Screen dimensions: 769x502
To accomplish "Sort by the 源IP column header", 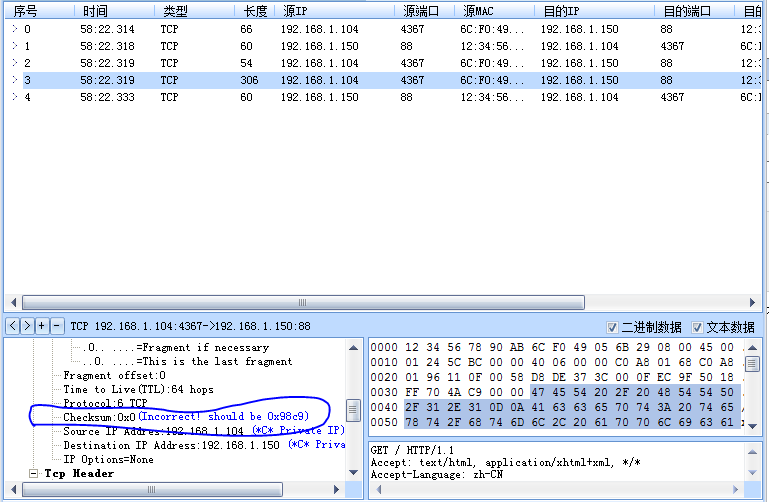I will [335, 11].
